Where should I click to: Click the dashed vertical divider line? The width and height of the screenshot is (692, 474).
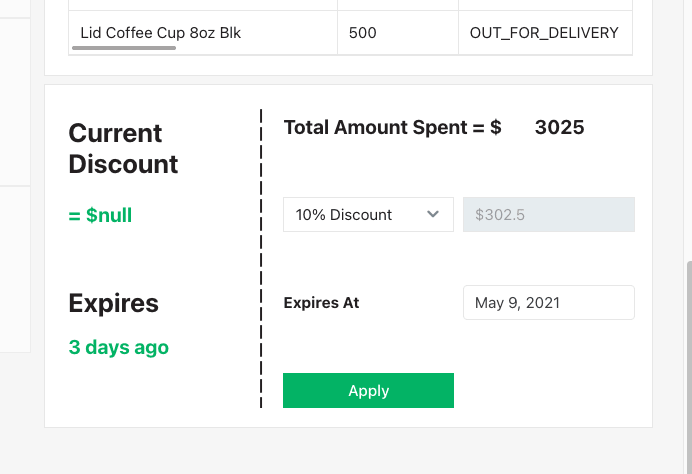coord(261,258)
